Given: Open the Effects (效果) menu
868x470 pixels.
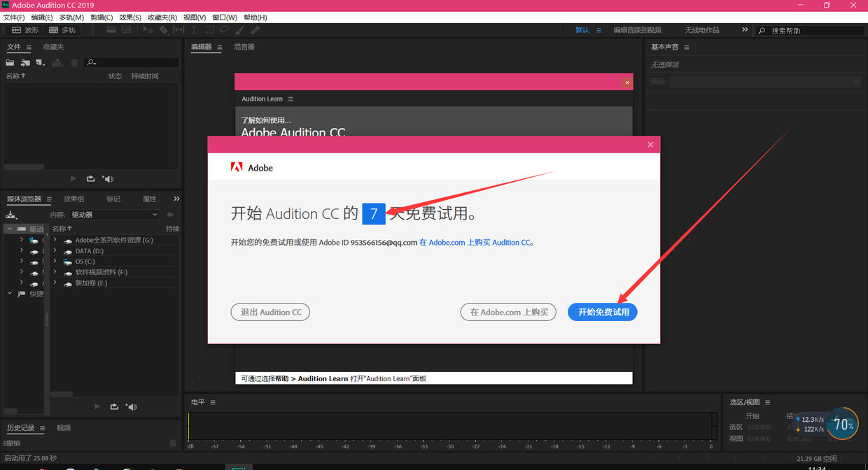Looking at the screenshot, I should coord(130,17).
